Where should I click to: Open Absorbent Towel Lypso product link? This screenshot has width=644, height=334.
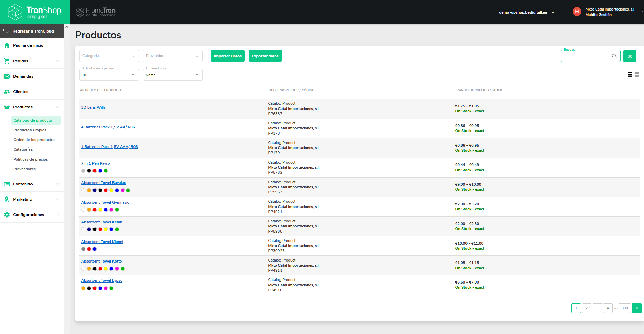102,280
